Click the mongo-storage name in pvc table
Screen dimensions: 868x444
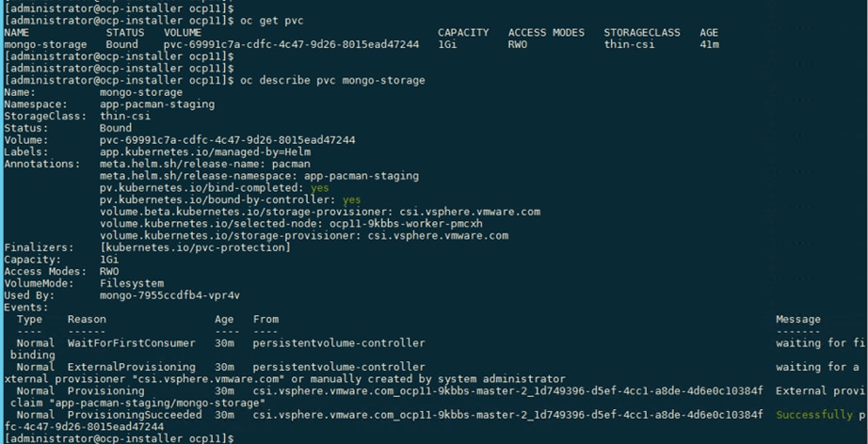[45, 45]
